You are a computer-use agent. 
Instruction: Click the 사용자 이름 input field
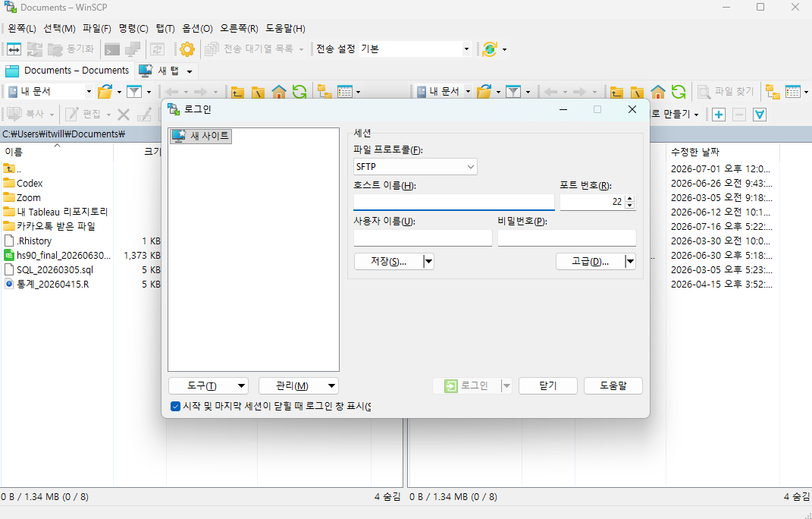422,238
